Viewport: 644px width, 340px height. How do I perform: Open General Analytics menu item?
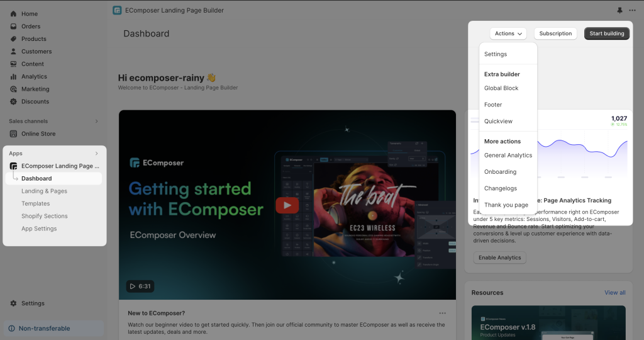pyautogui.click(x=508, y=156)
